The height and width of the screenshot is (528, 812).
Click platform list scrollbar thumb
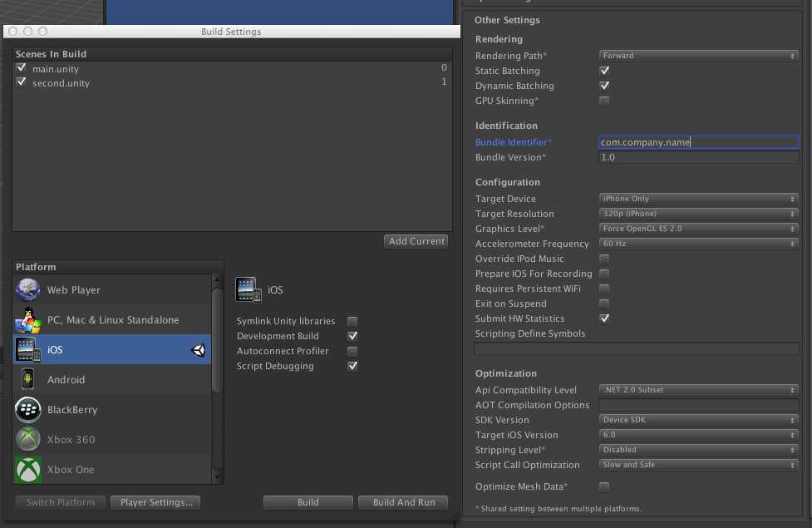click(218, 340)
